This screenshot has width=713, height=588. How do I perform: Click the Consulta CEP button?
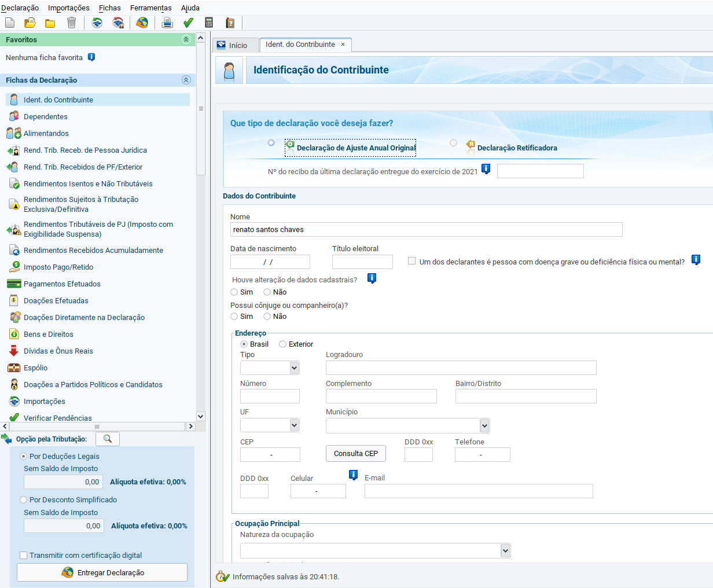tap(355, 453)
